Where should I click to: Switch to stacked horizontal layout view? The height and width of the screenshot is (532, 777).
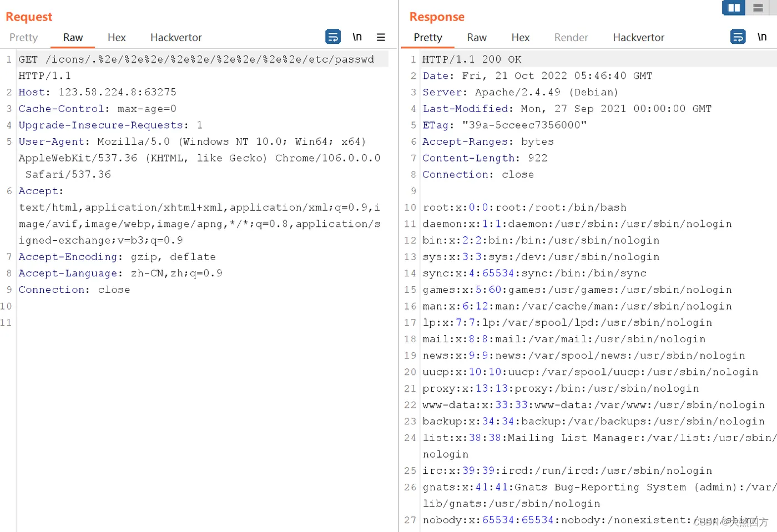[x=758, y=8]
